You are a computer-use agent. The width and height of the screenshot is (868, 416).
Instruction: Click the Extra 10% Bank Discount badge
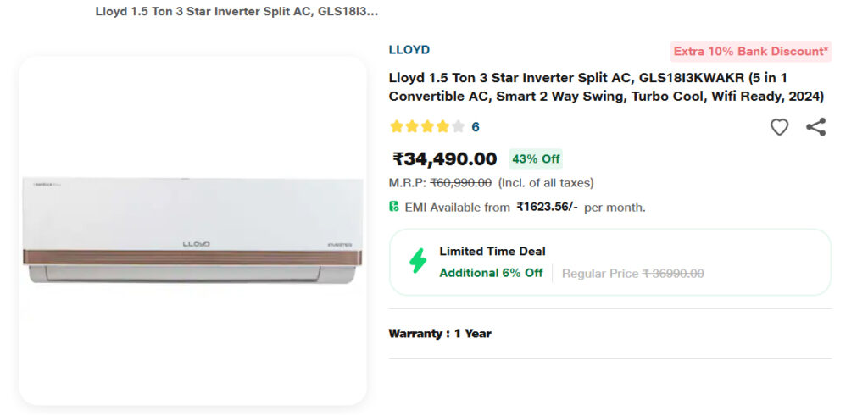[x=750, y=52]
